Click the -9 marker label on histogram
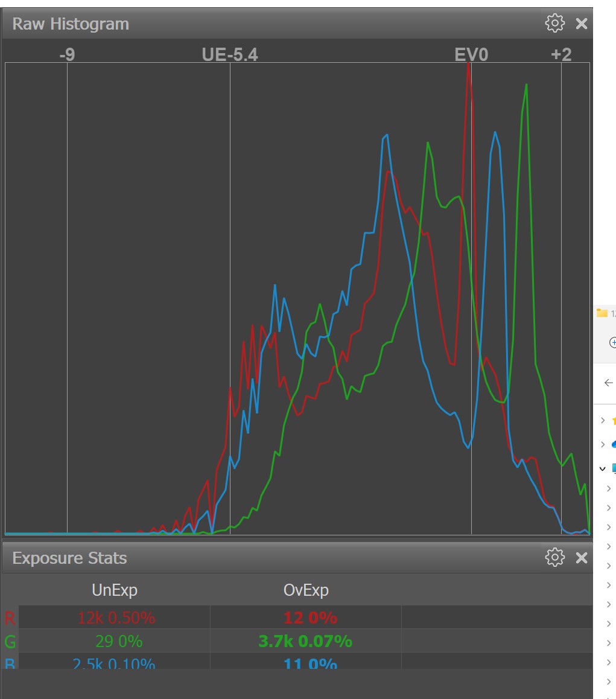This screenshot has height=699, width=616. pyautogui.click(x=67, y=55)
